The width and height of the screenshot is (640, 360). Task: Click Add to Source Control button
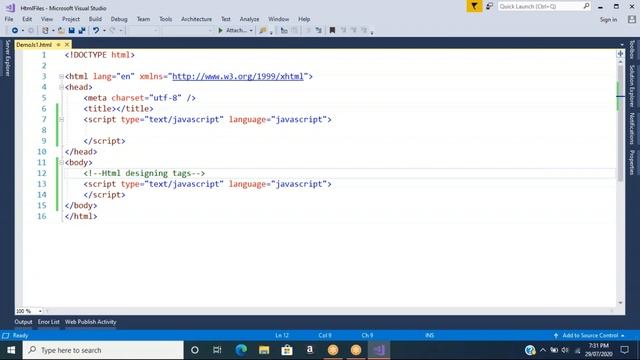pos(590,336)
